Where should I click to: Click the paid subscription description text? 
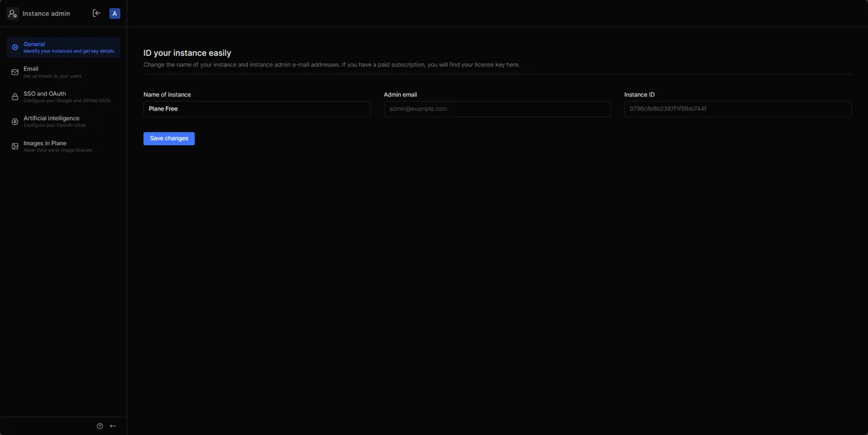(x=332, y=65)
